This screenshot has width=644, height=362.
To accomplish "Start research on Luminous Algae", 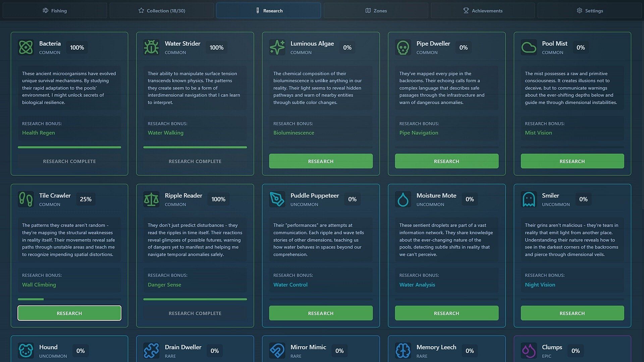I will tap(321, 161).
